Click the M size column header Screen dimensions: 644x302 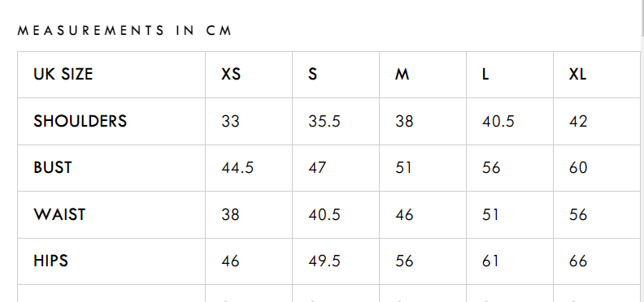(402, 74)
